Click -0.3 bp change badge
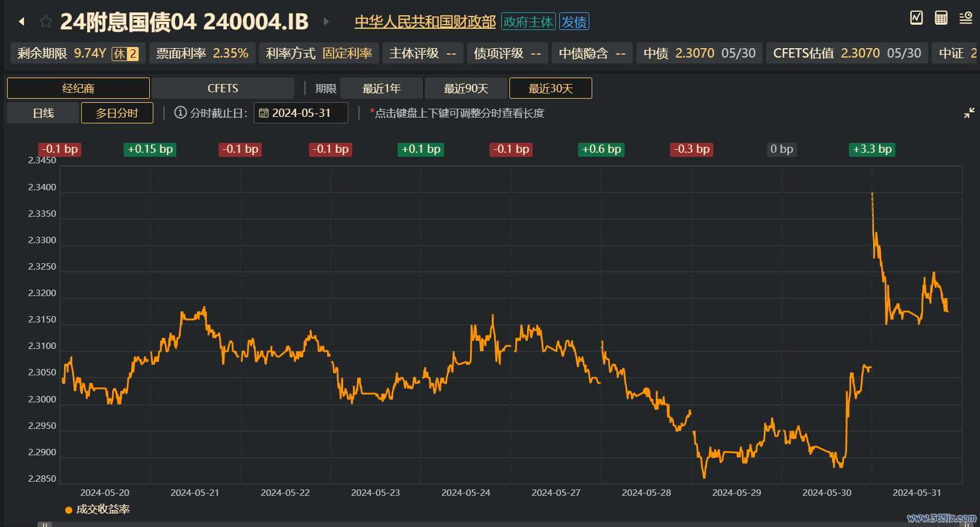The height and width of the screenshot is (527, 980). [692, 149]
